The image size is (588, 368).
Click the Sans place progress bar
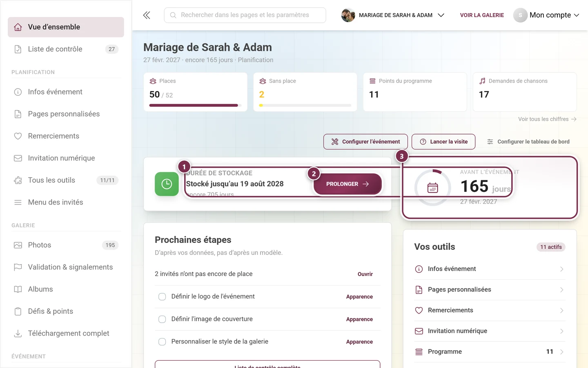tap(305, 105)
